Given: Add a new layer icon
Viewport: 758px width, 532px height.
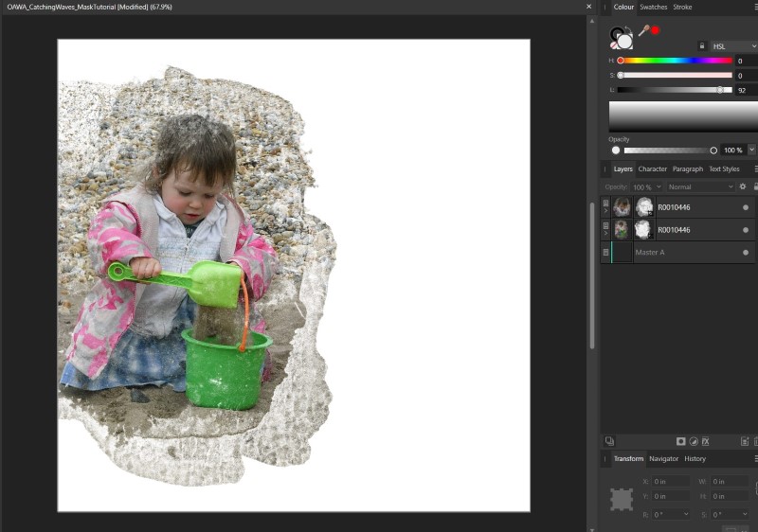Looking at the screenshot, I should point(745,441).
